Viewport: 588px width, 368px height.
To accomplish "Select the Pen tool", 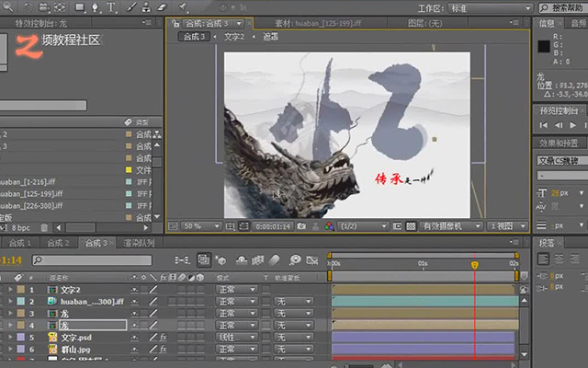I will (x=96, y=7).
